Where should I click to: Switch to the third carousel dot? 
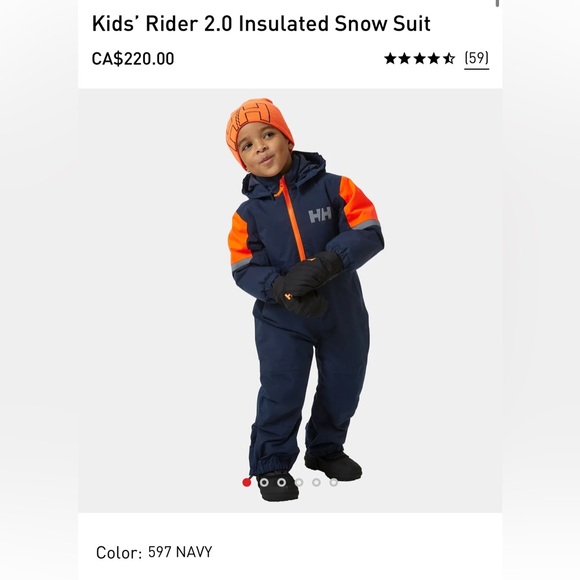[x=281, y=482]
